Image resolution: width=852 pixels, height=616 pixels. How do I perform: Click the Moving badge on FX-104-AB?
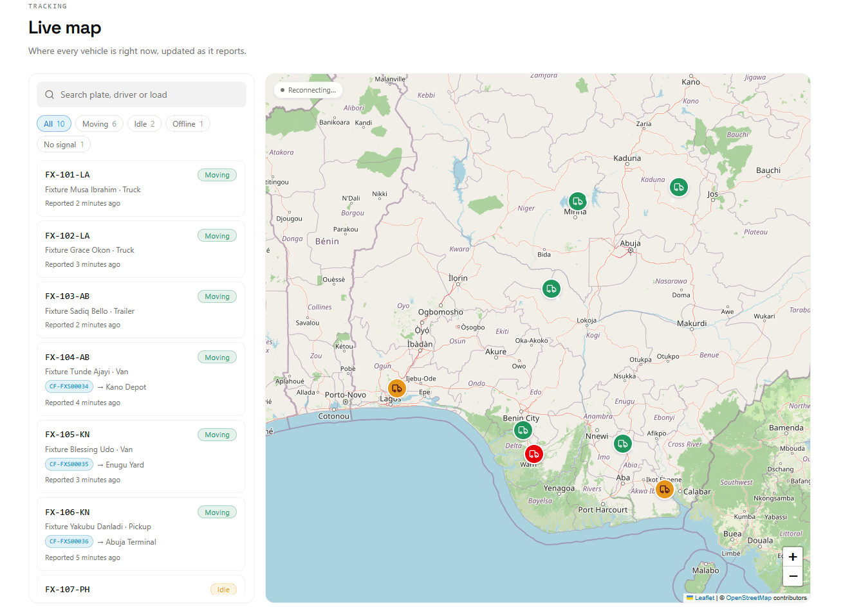pyautogui.click(x=217, y=358)
